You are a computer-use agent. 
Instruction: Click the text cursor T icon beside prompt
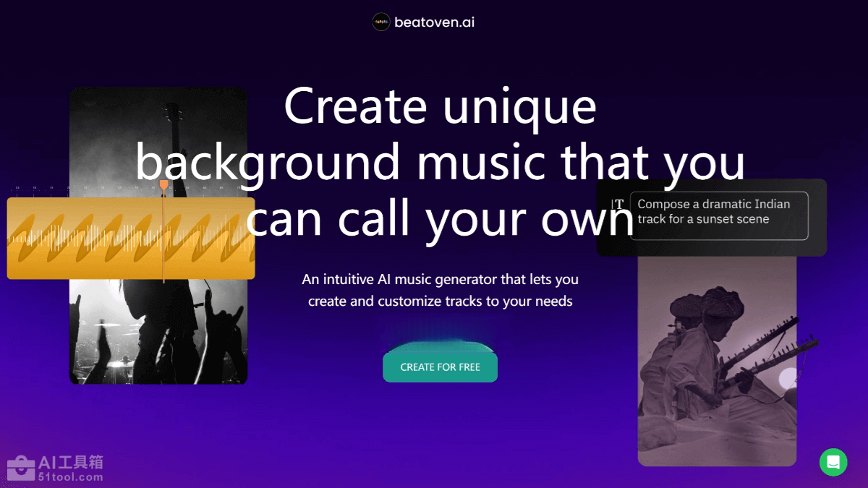pyautogui.click(x=618, y=205)
